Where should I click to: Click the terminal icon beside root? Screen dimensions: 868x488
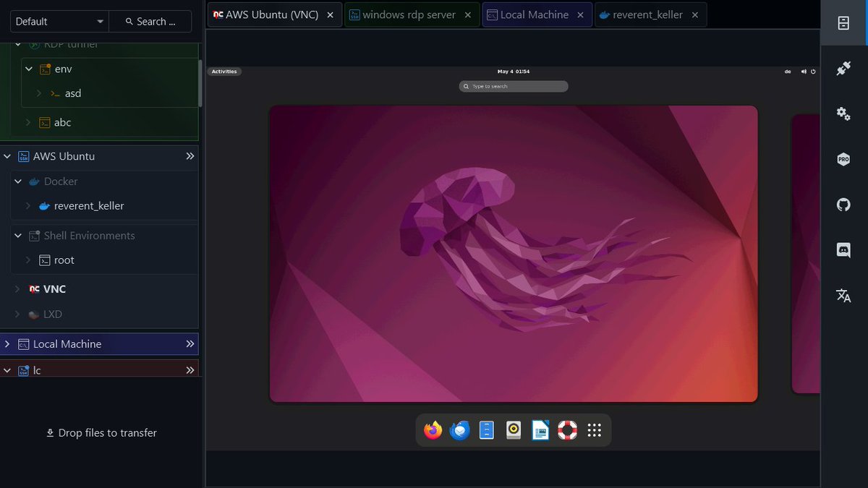coord(44,260)
